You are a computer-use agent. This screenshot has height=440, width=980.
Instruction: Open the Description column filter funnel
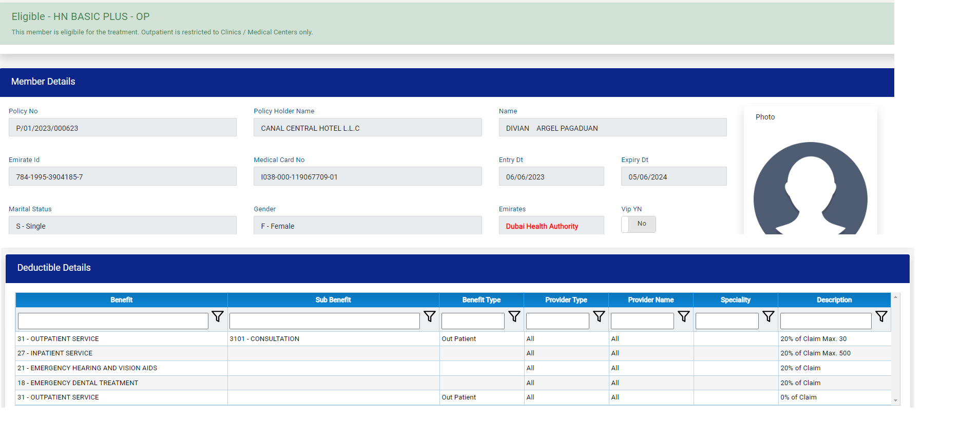pyautogui.click(x=881, y=317)
